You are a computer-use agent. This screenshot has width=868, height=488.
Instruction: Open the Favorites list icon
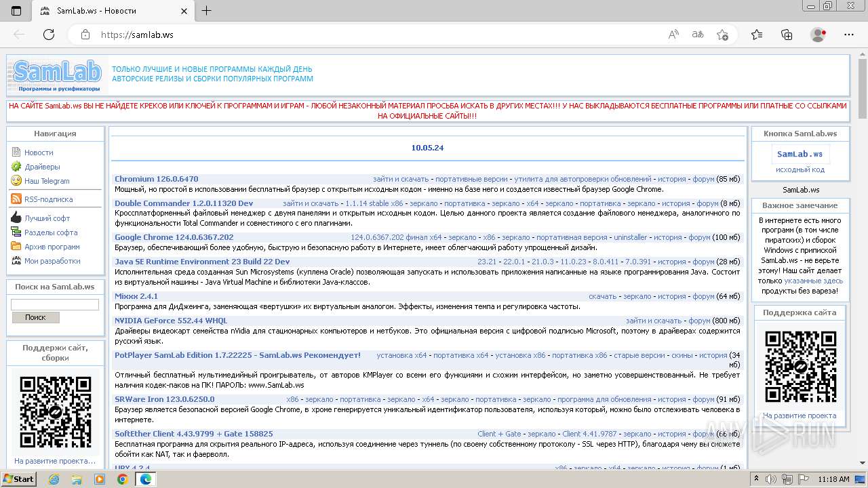point(757,35)
